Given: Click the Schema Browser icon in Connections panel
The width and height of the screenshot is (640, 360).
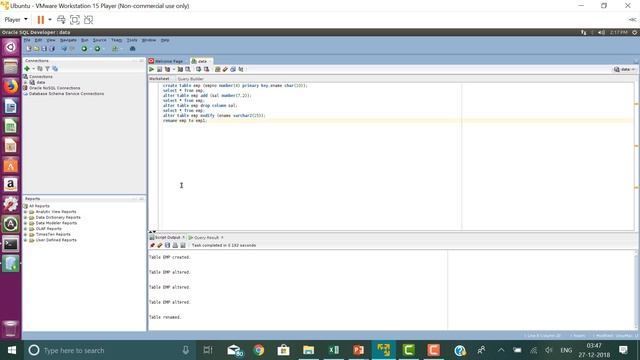Looking at the screenshot, I should tap(55, 69).
